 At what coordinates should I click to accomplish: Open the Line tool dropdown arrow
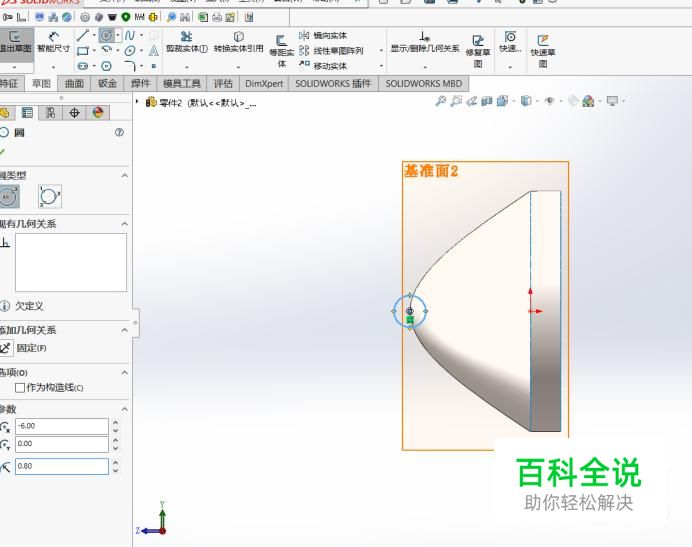[94, 35]
